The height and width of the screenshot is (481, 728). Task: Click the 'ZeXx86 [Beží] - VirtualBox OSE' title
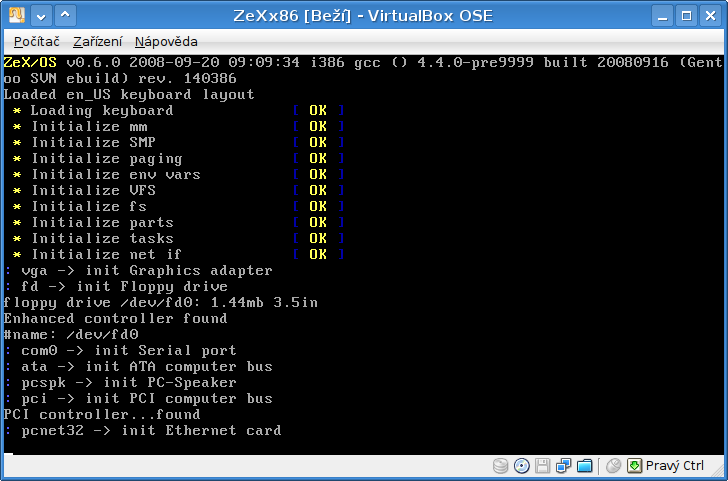tap(363, 16)
